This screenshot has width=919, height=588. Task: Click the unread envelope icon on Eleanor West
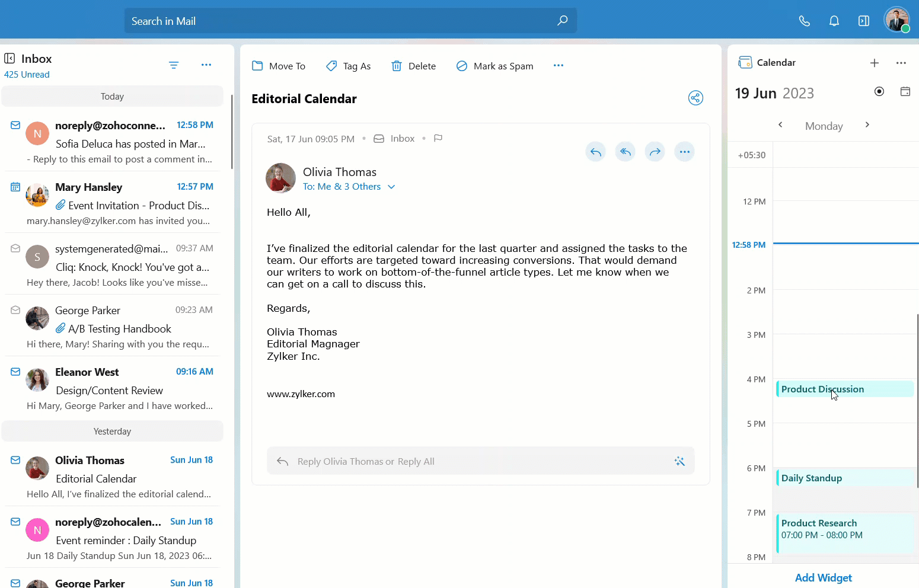pos(15,372)
